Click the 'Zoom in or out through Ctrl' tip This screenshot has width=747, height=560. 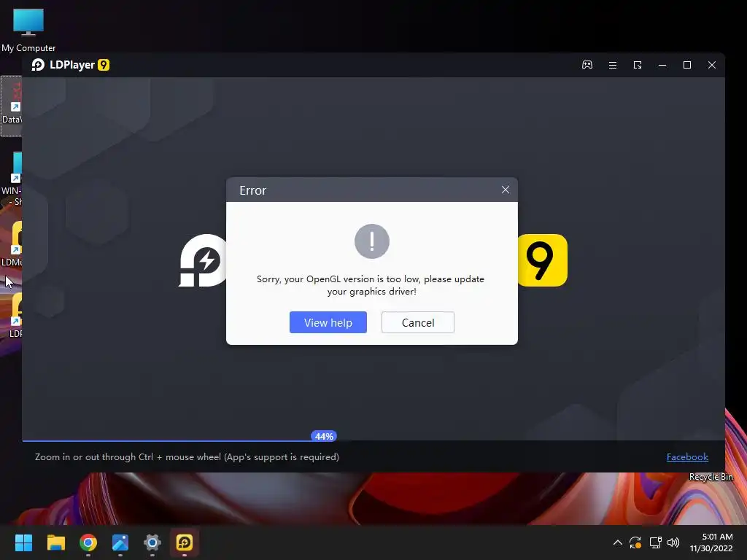[187, 456]
